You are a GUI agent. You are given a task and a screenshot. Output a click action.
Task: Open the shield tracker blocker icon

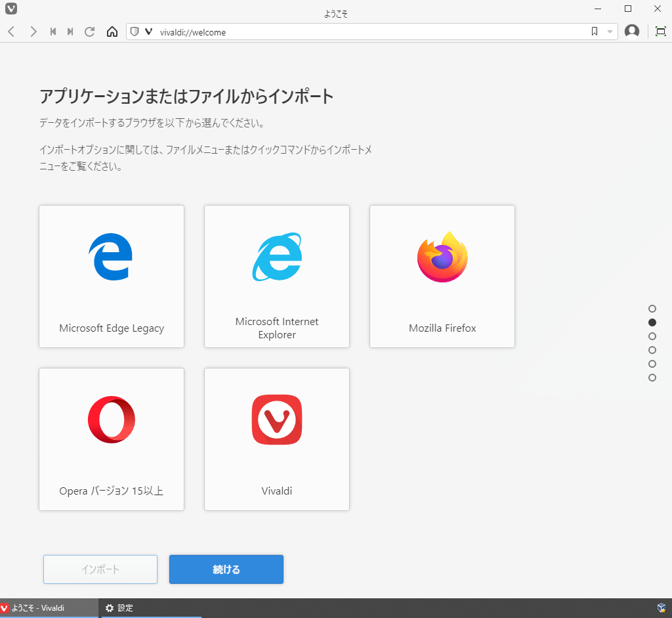(135, 32)
